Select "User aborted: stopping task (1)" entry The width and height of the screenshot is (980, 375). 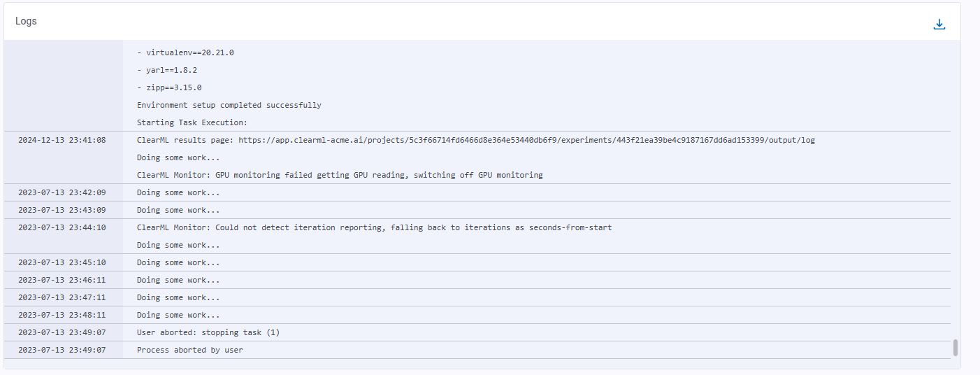tap(208, 332)
